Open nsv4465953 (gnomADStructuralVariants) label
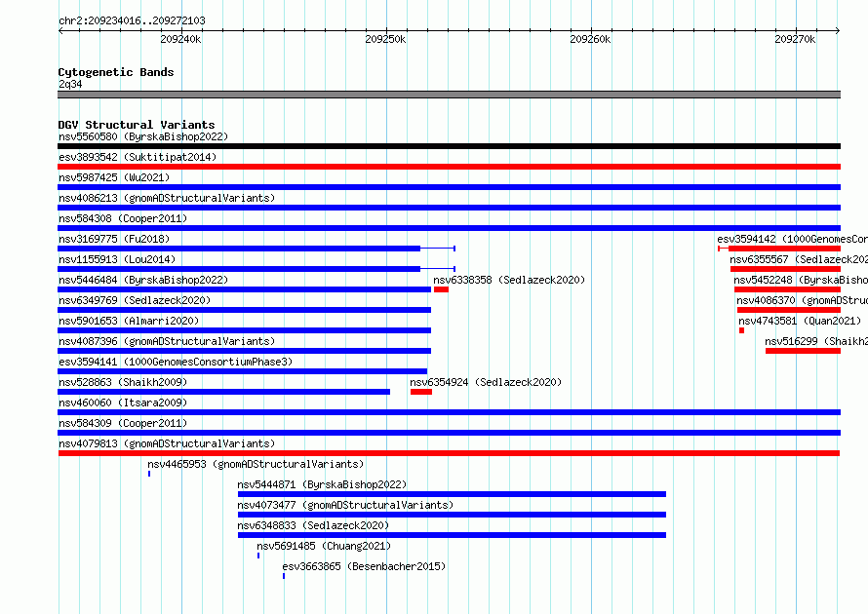 pos(256,464)
